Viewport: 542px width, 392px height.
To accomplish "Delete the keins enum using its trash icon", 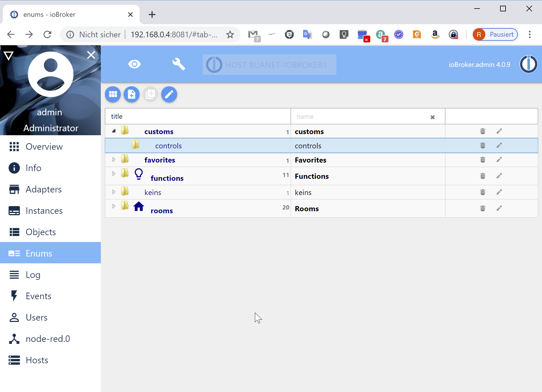I will tap(482, 192).
